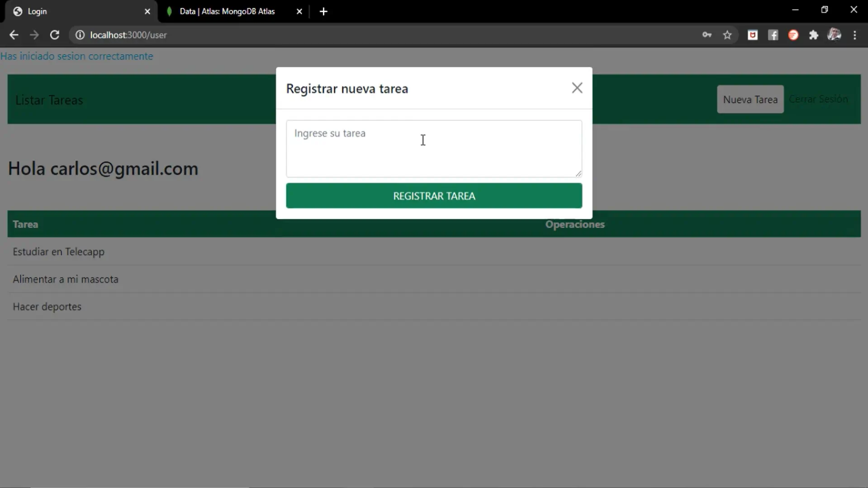868x488 pixels.
Task: Focus the Ingrese su tarea text area
Action: pyautogui.click(x=434, y=148)
